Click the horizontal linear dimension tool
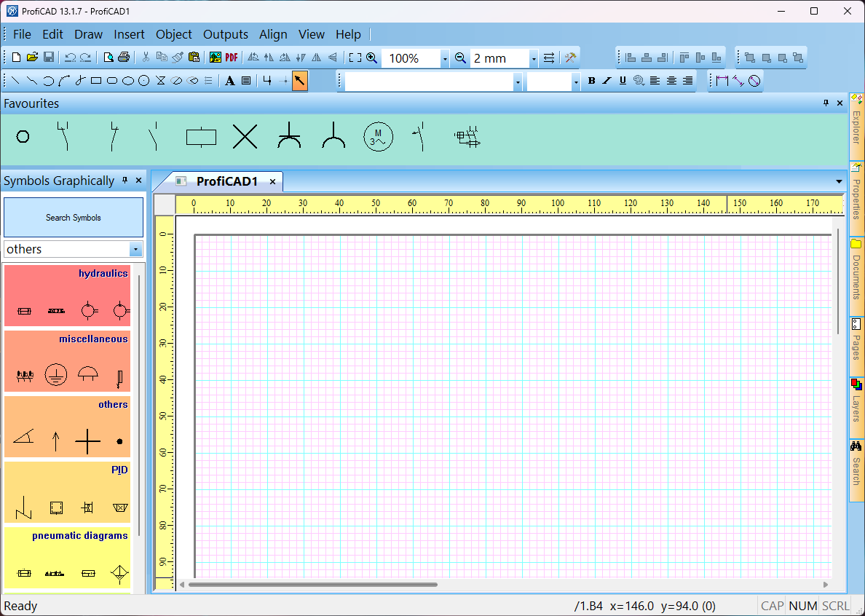 [722, 81]
